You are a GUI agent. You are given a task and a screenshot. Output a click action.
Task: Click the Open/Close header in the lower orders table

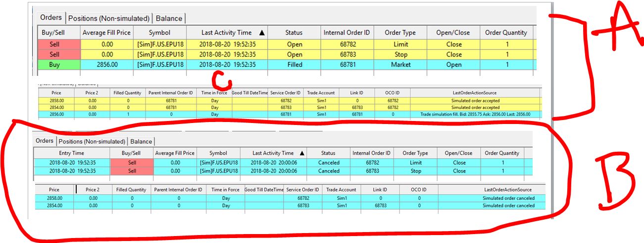coord(459,153)
